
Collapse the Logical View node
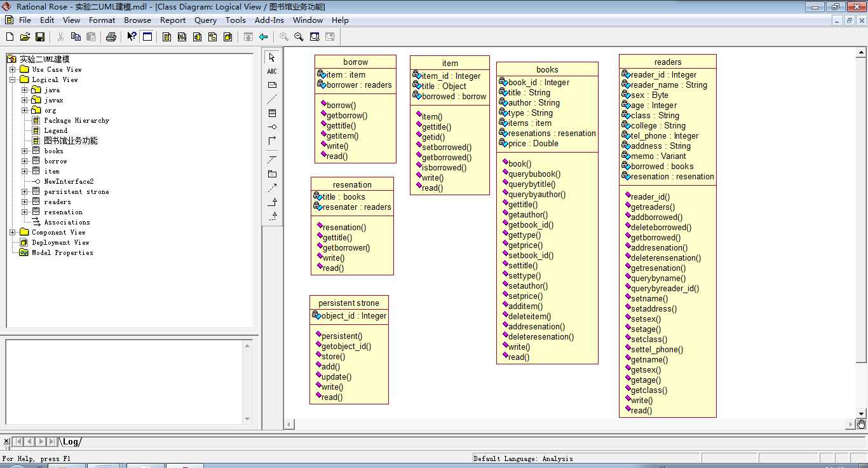[x=13, y=79]
